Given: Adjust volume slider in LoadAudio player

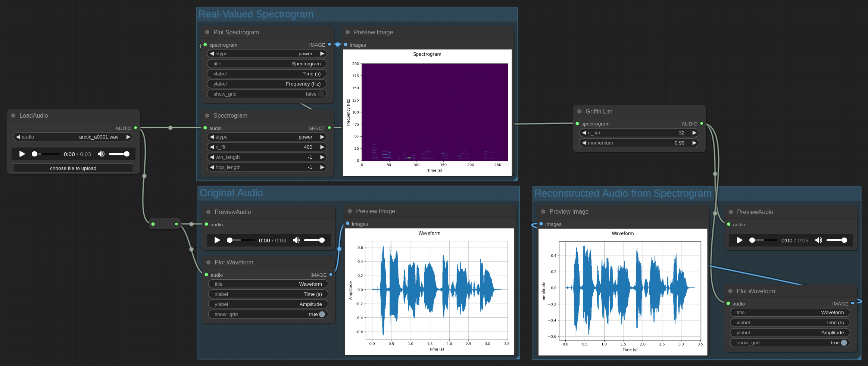Looking at the screenshot, I should click(119, 154).
